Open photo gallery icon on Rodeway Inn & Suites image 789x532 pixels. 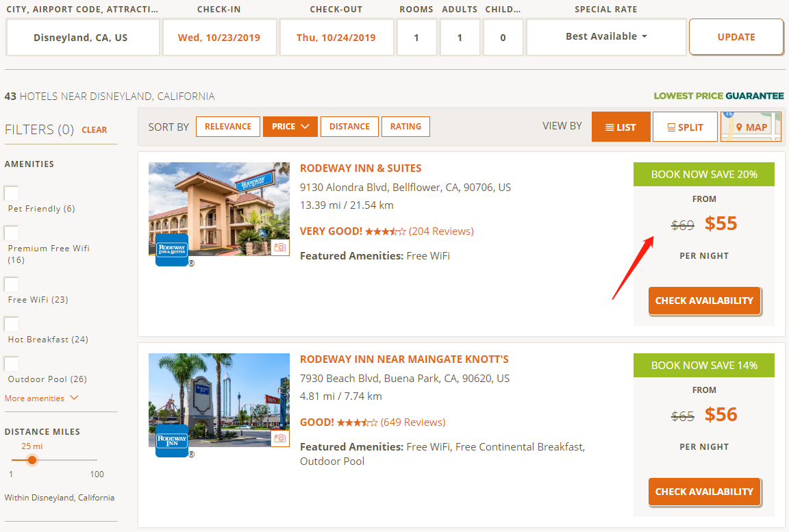(x=279, y=247)
